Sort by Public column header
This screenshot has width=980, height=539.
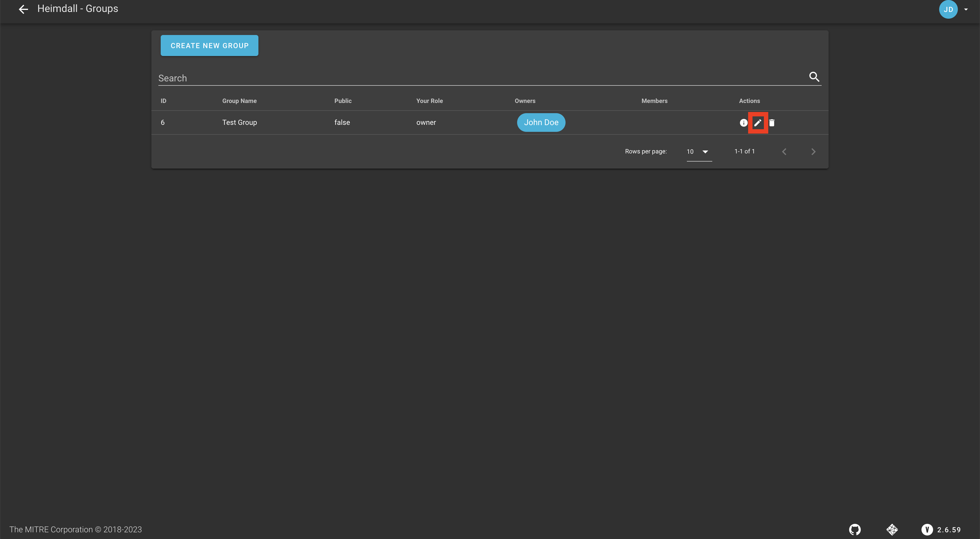(343, 101)
